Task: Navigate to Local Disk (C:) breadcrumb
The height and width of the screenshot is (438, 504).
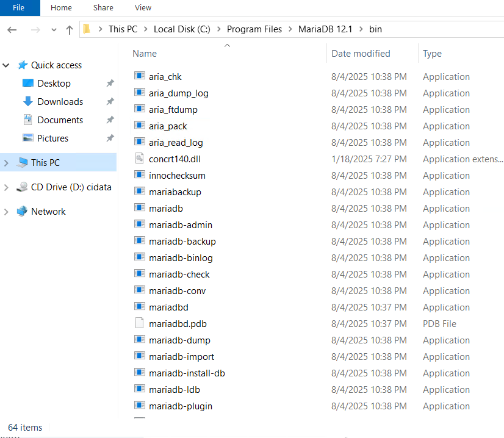Action: pyautogui.click(x=182, y=29)
